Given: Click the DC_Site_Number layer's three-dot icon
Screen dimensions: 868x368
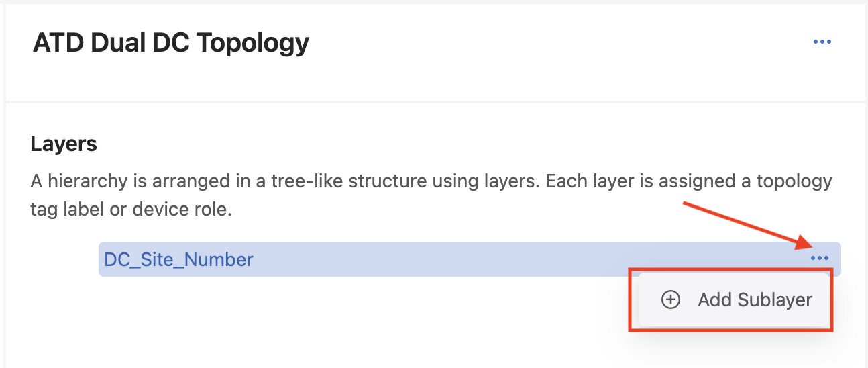Looking at the screenshot, I should tap(819, 259).
